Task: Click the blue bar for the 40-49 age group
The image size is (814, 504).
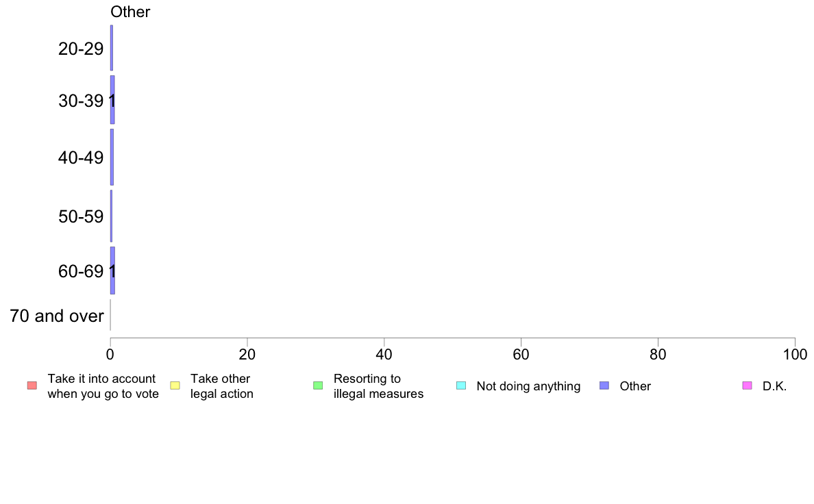Action: [x=112, y=157]
